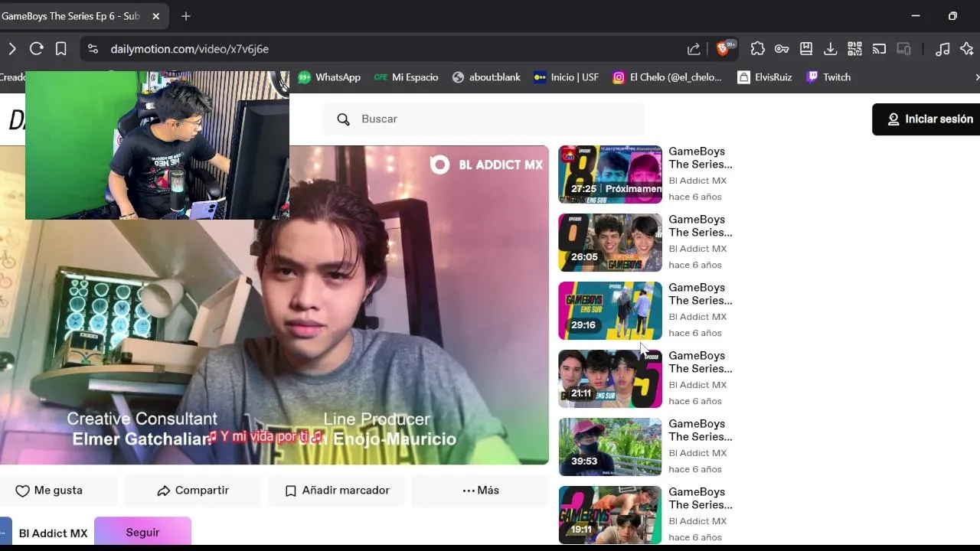Restore down the browser window
This screenshot has width=980, height=551.
(952, 16)
